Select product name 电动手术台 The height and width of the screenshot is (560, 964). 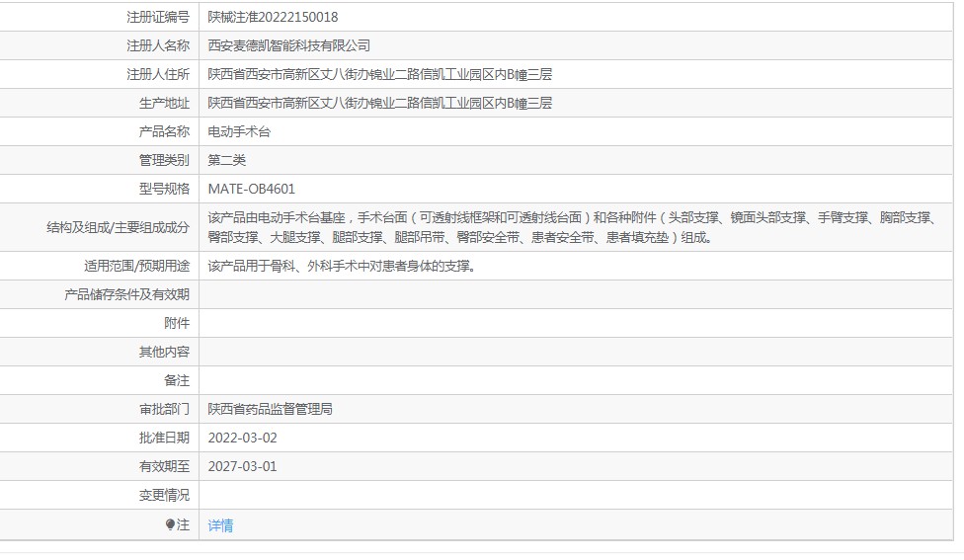tap(239, 131)
